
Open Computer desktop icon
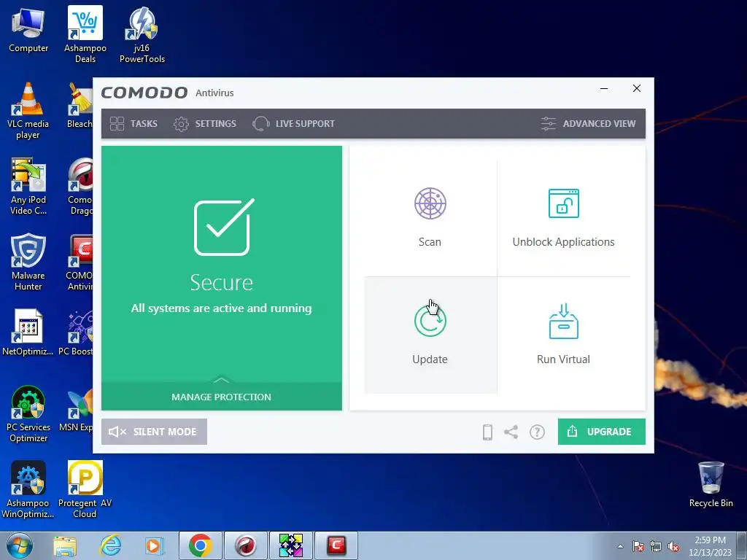[28, 30]
